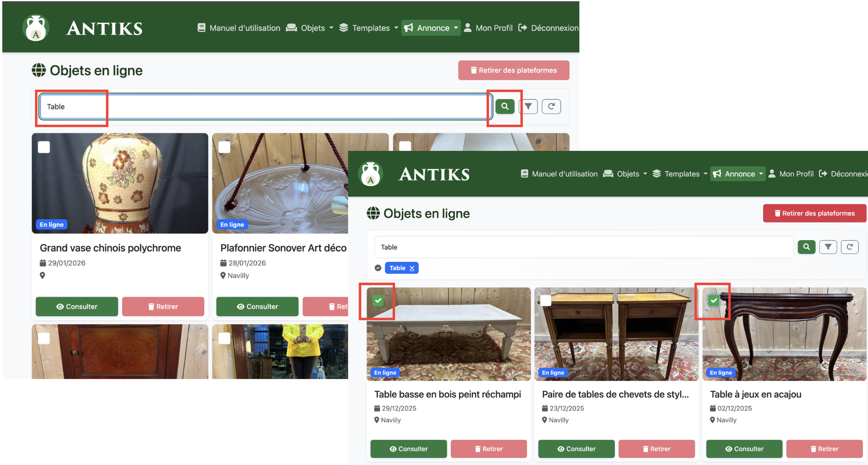868x465 pixels.
Task: Select the Paire de tables de chevets card checkbox
Action: point(545,300)
